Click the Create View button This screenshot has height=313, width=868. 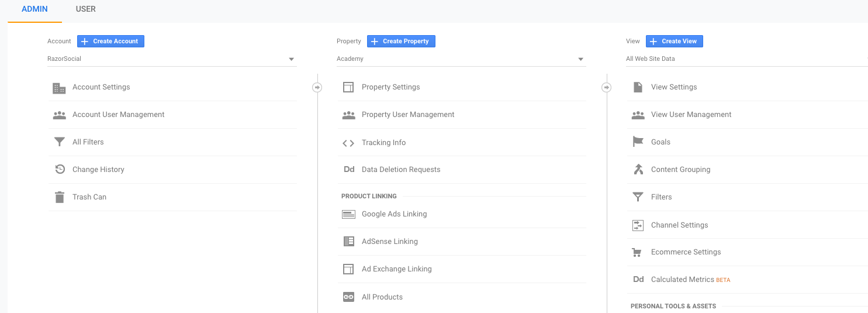point(674,42)
